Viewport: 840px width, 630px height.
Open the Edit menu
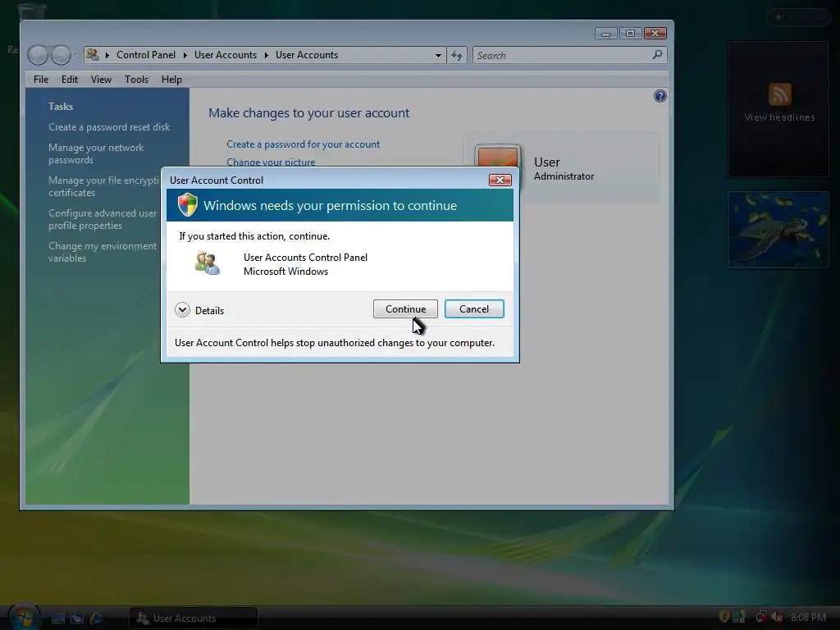[x=70, y=80]
